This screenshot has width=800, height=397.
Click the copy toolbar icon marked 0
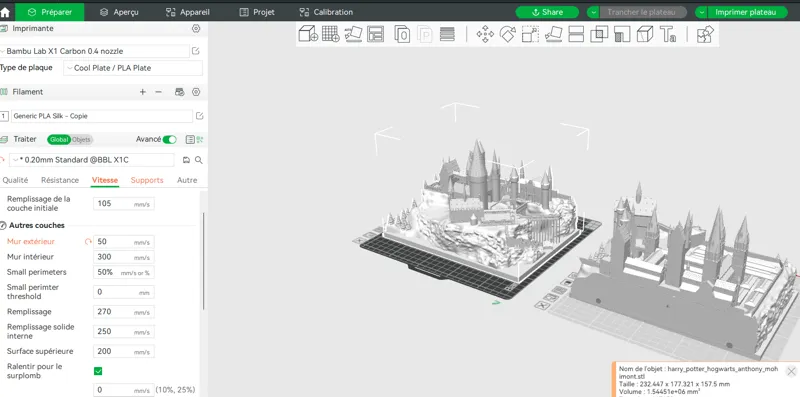pyautogui.click(x=402, y=34)
